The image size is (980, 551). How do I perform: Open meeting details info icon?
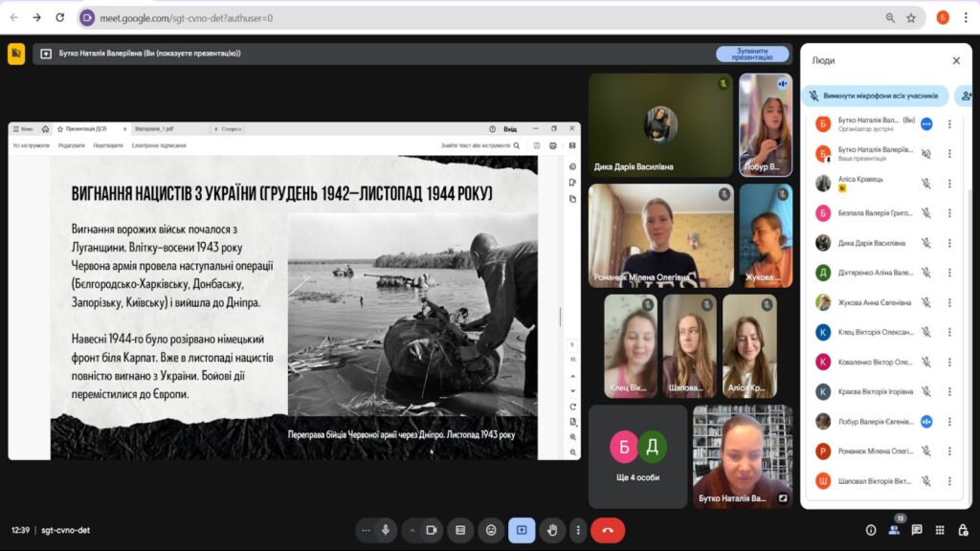tap(871, 530)
